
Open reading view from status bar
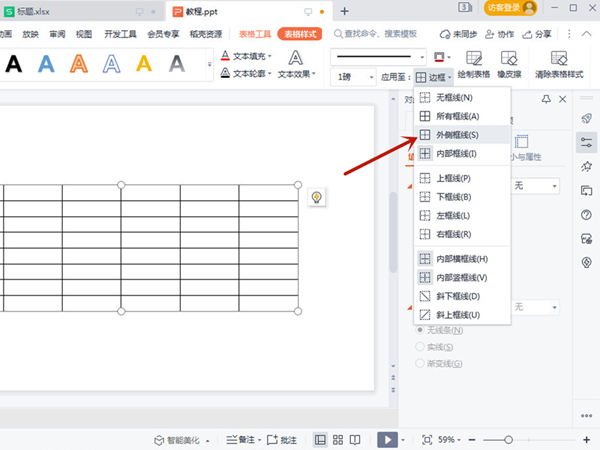coord(356,439)
